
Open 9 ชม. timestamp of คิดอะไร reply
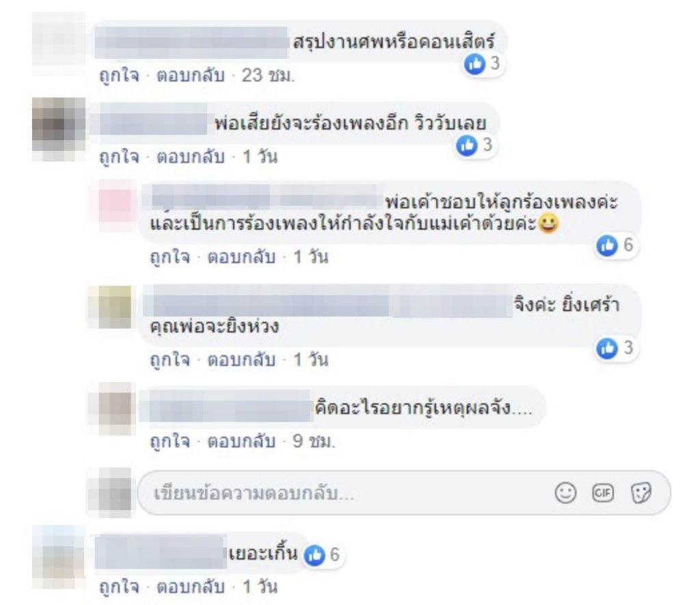(x=313, y=442)
